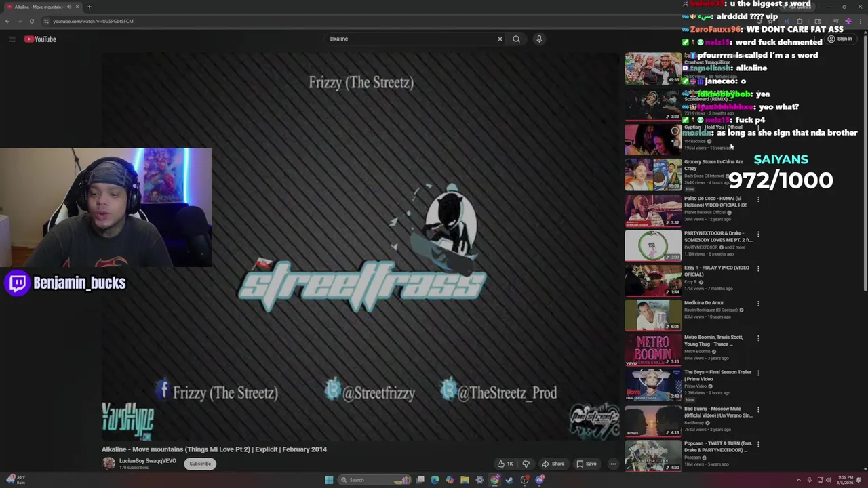This screenshot has width=868, height=488.
Task: Open Microsoft Edge from taskbar
Action: point(435,480)
